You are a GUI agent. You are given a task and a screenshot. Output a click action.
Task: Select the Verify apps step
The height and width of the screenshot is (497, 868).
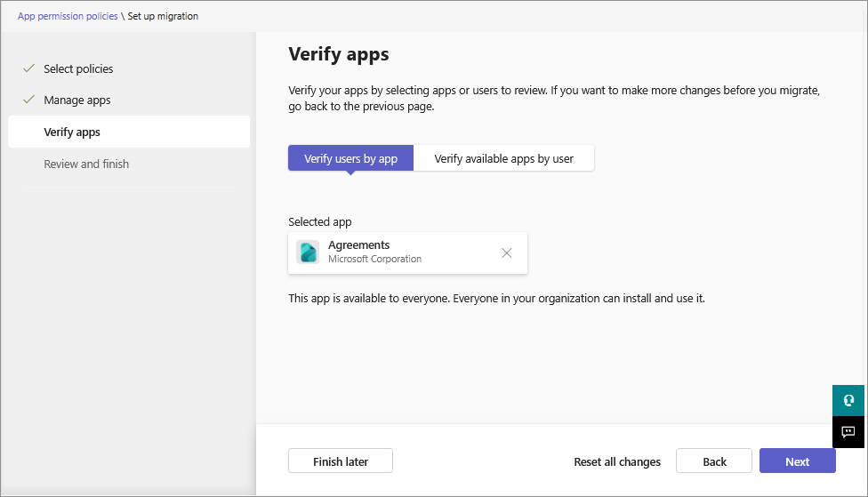[129, 132]
